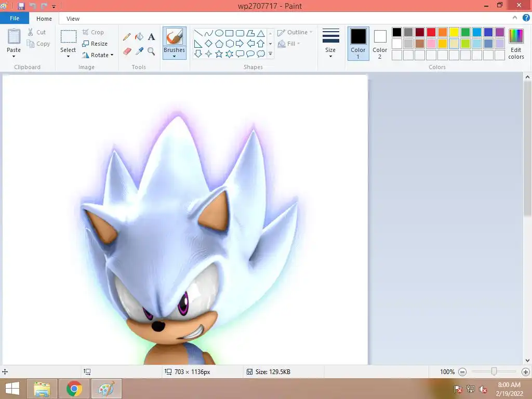Choose the Right triangle shape
The width and height of the screenshot is (532, 399).
198,44
